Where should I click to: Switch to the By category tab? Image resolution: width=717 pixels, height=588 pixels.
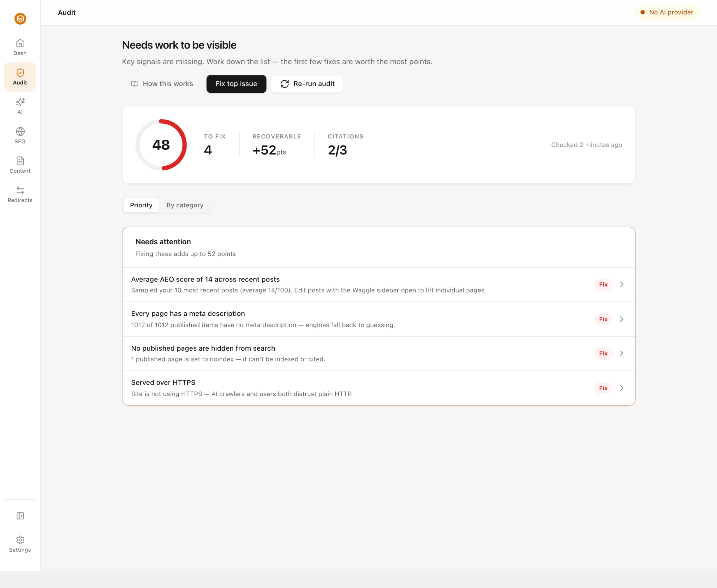coord(185,205)
